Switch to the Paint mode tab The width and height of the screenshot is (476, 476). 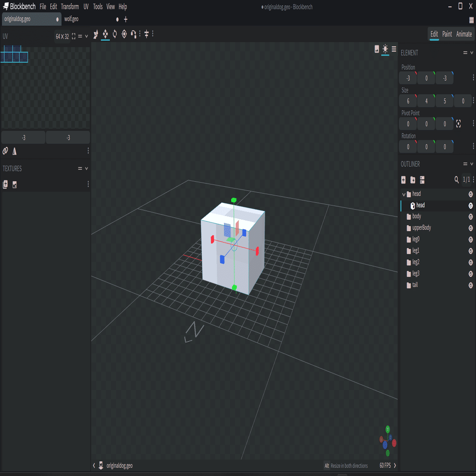pos(447,34)
